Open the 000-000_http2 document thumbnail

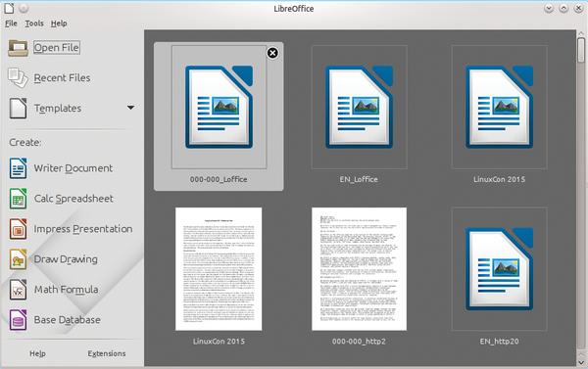click(359, 269)
